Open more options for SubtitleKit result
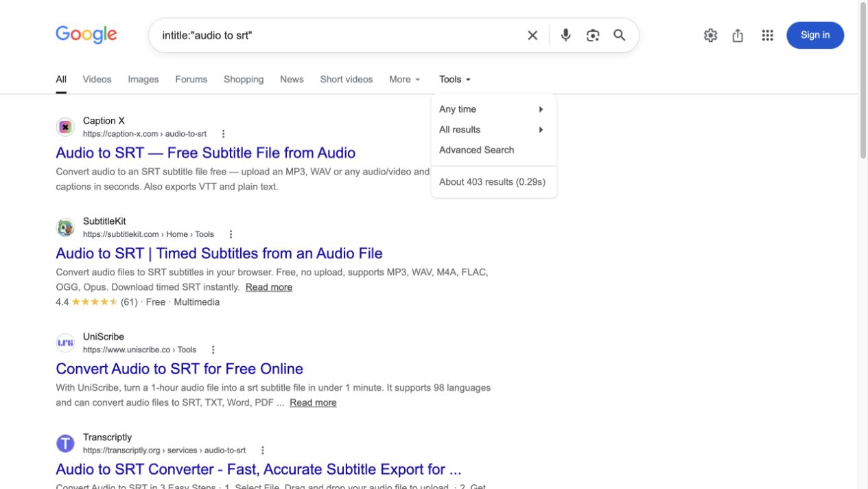The width and height of the screenshot is (868, 489). click(x=231, y=234)
